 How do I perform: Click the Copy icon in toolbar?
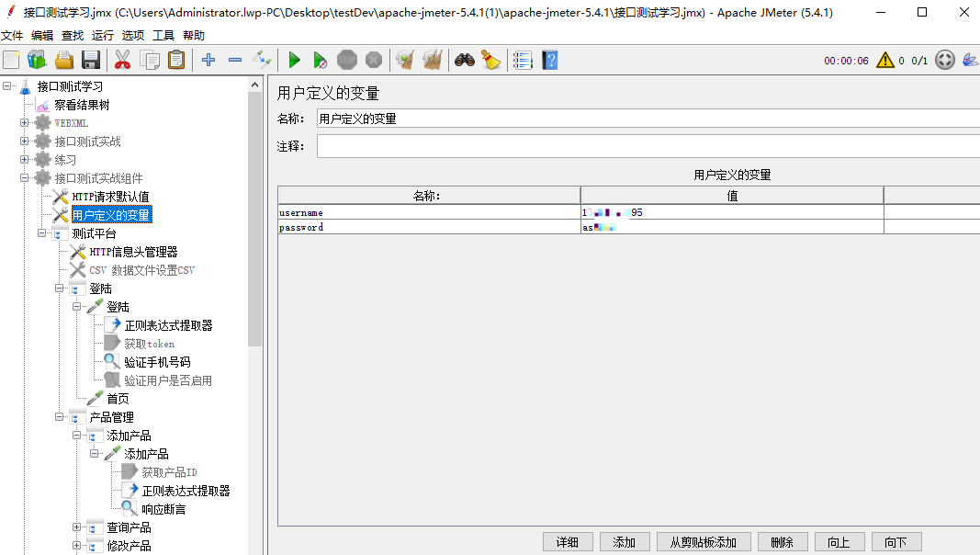click(150, 60)
